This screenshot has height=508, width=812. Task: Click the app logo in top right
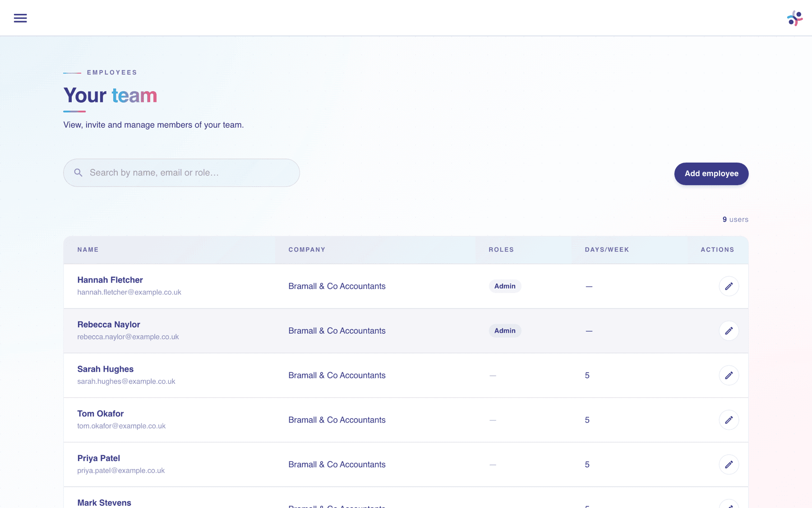click(795, 18)
